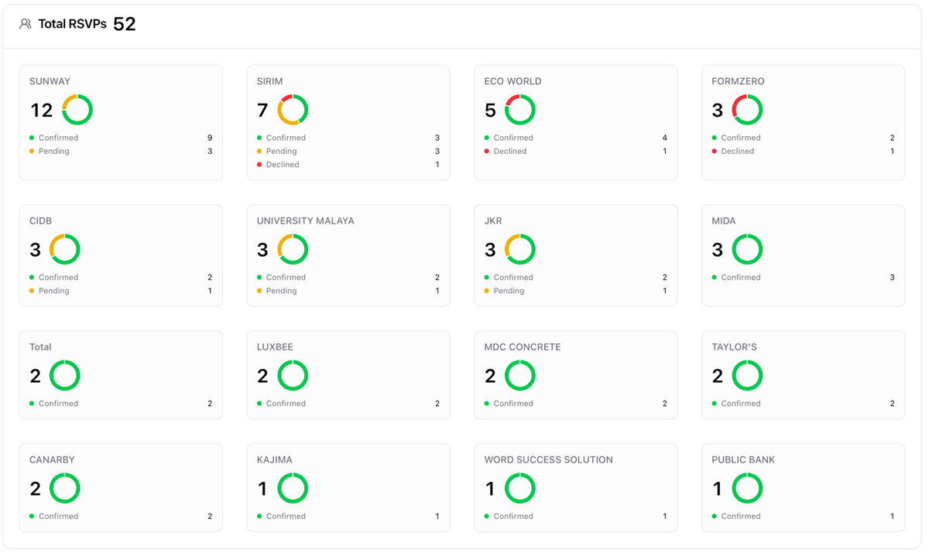Click the ECO WORLD card title
This screenshot has width=929, height=560.
coord(512,81)
